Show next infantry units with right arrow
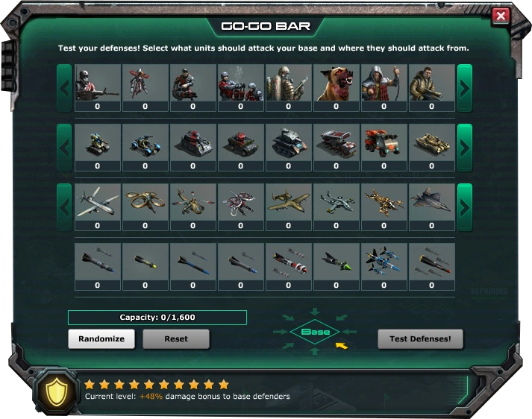532x419 pixels. (x=465, y=88)
